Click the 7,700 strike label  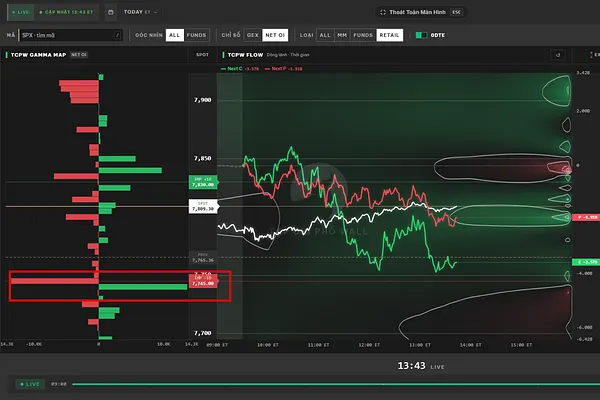coord(203,333)
